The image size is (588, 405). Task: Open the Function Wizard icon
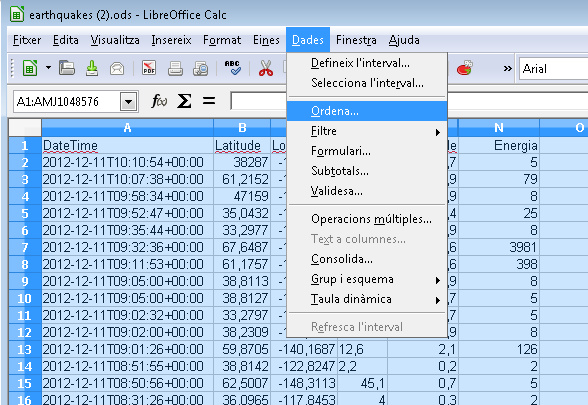[159, 101]
